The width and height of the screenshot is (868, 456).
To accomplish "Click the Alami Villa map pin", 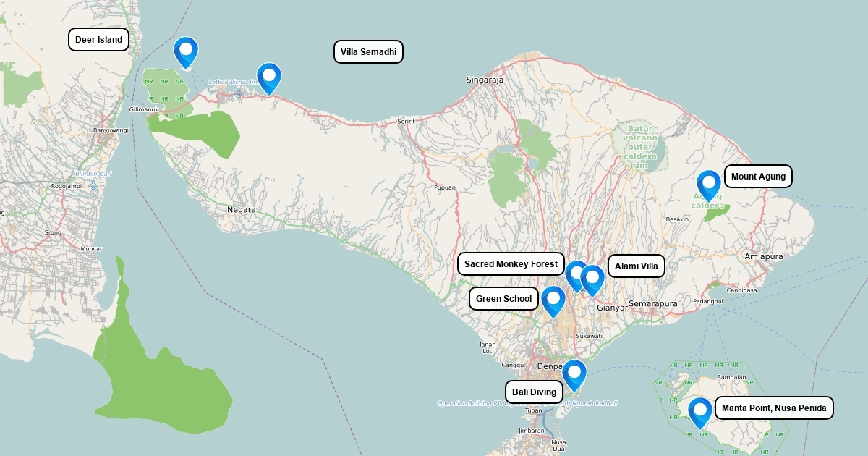I will click(593, 279).
